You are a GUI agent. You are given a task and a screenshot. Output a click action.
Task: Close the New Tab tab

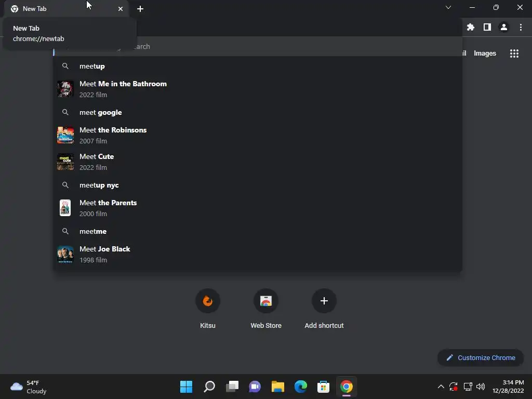(x=121, y=9)
